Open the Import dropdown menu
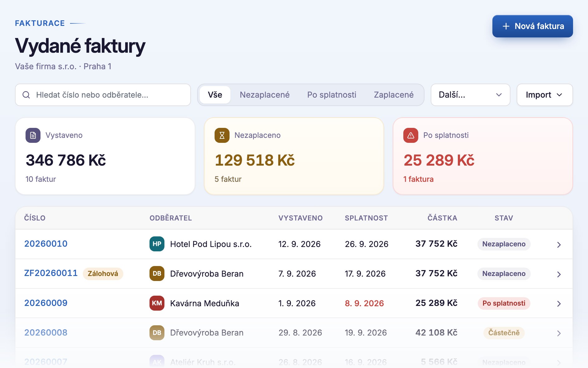This screenshot has width=588, height=368. click(545, 95)
